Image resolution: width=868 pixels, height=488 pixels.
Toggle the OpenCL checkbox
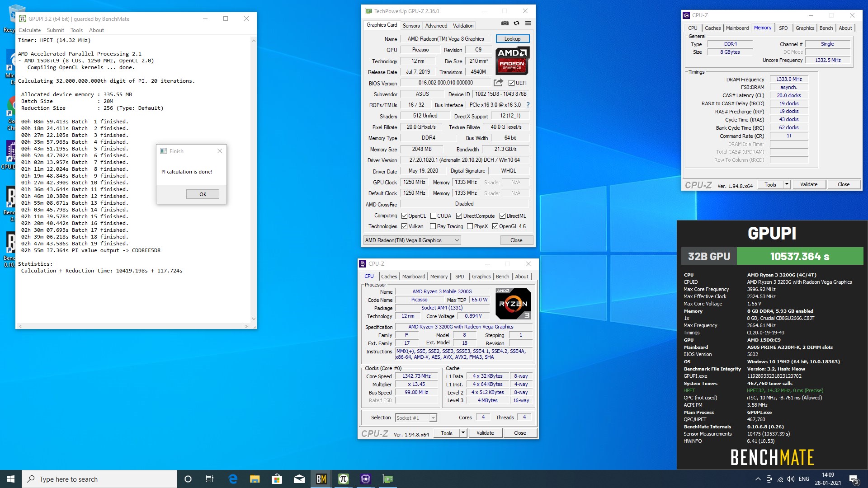tap(404, 216)
